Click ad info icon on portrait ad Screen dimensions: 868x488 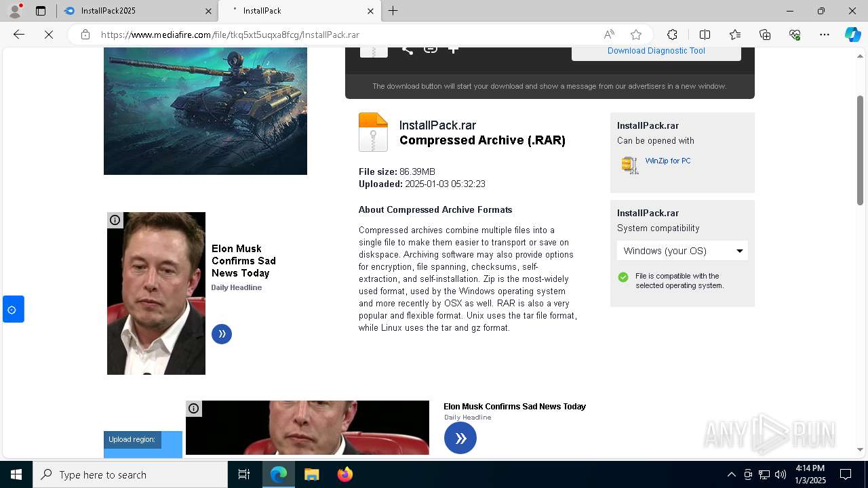pyautogui.click(x=115, y=220)
